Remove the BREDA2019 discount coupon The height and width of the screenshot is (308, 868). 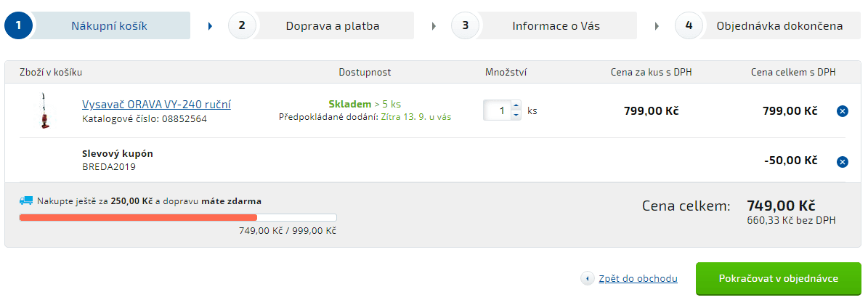841,162
